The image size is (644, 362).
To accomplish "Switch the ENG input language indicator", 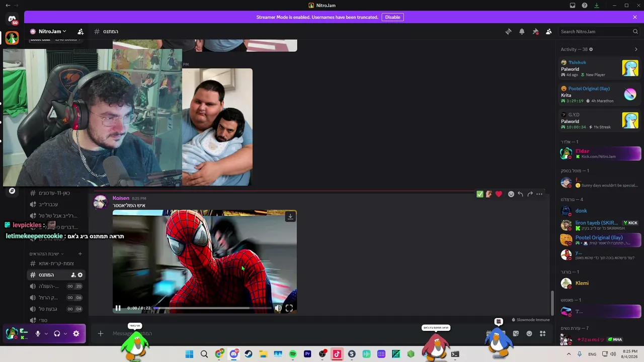I will [592, 354].
